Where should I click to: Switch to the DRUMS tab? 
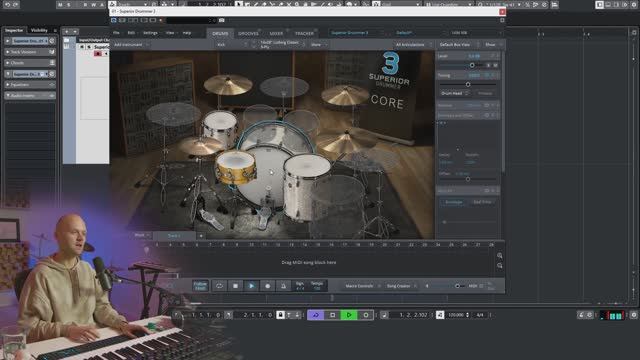(x=220, y=33)
